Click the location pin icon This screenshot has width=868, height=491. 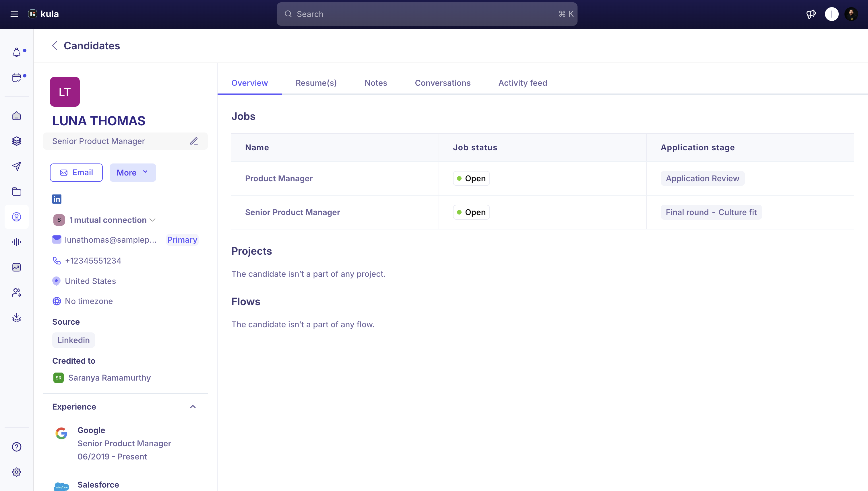coord(56,281)
